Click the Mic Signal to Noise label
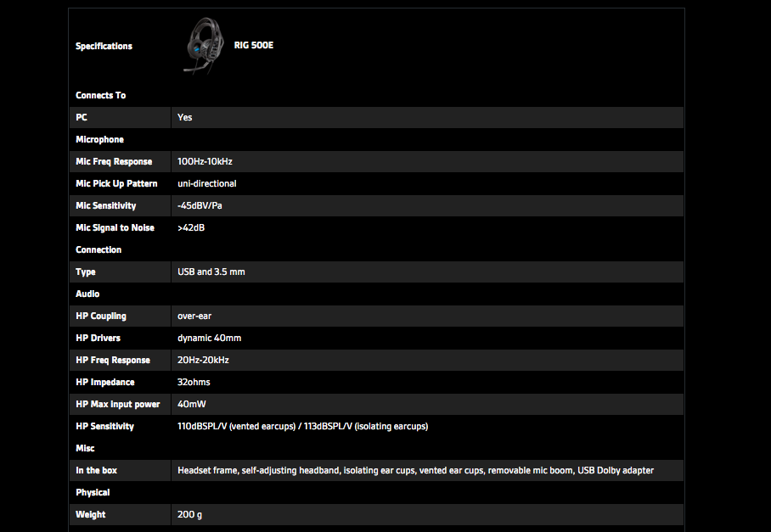This screenshot has width=771, height=532. click(x=115, y=228)
